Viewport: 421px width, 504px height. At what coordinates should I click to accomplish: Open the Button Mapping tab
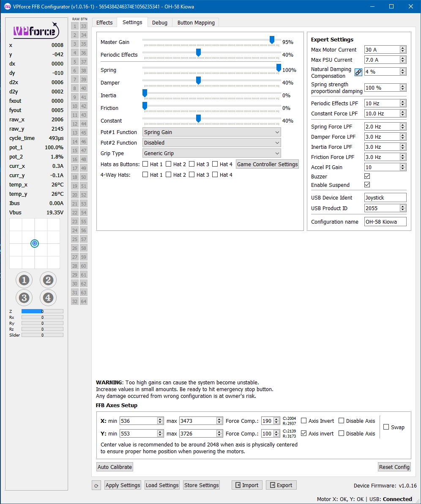coord(196,22)
